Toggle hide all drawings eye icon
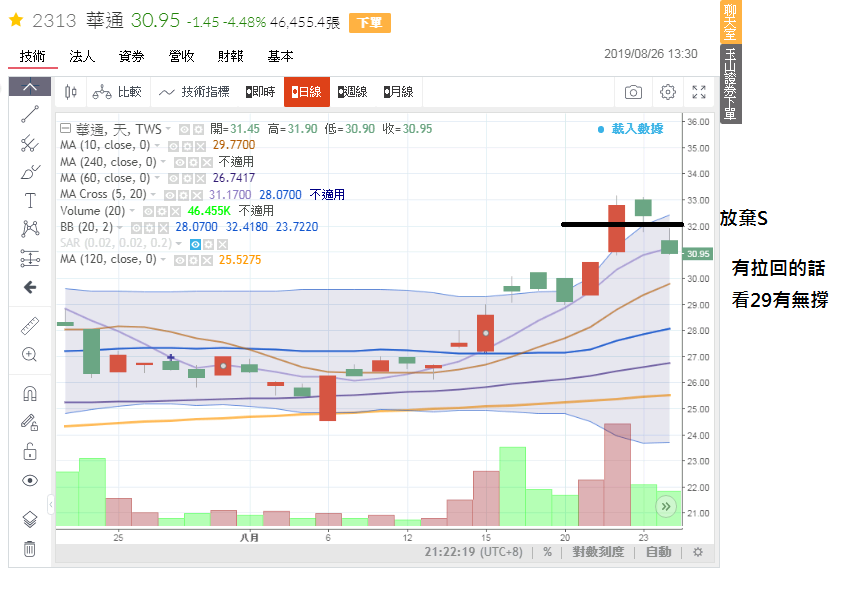 (30, 481)
